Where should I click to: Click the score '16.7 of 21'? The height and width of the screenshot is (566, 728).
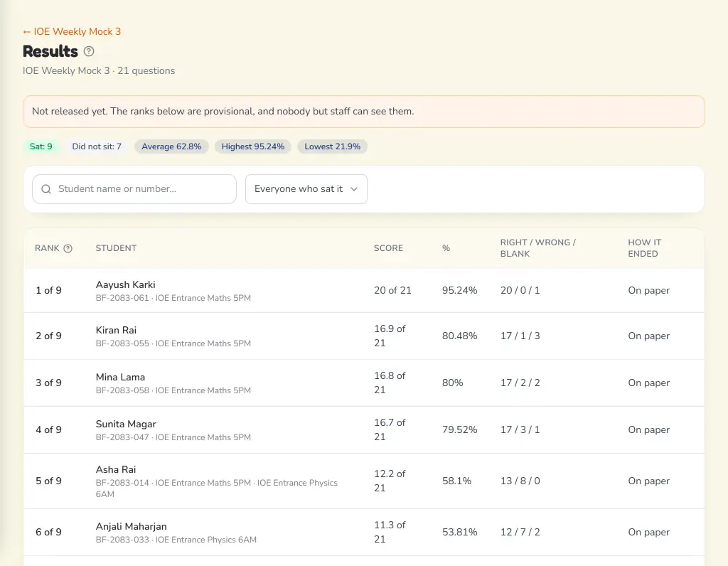(x=390, y=429)
